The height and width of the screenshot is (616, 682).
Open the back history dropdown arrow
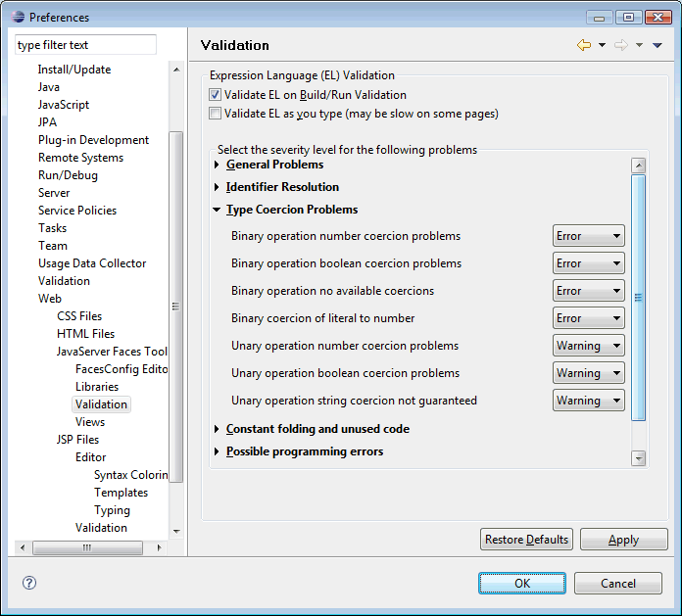(602, 45)
